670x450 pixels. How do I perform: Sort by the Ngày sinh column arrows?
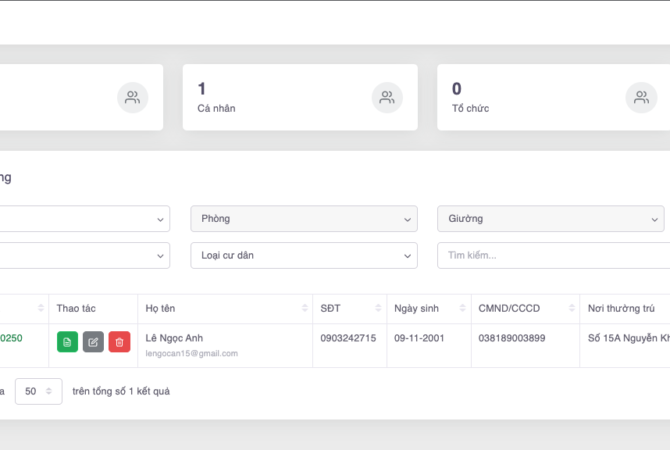pos(459,308)
